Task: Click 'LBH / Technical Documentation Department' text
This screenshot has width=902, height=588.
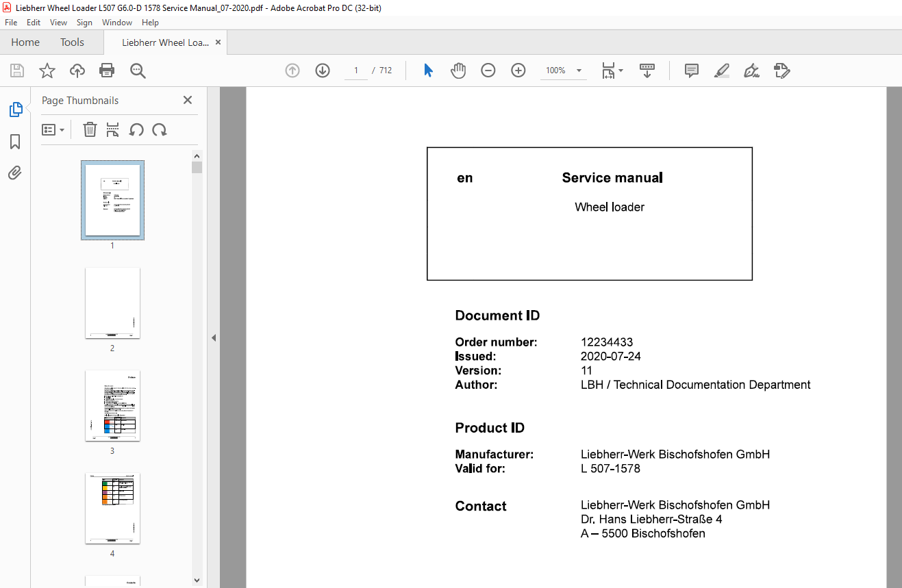Action: [695, 385]
